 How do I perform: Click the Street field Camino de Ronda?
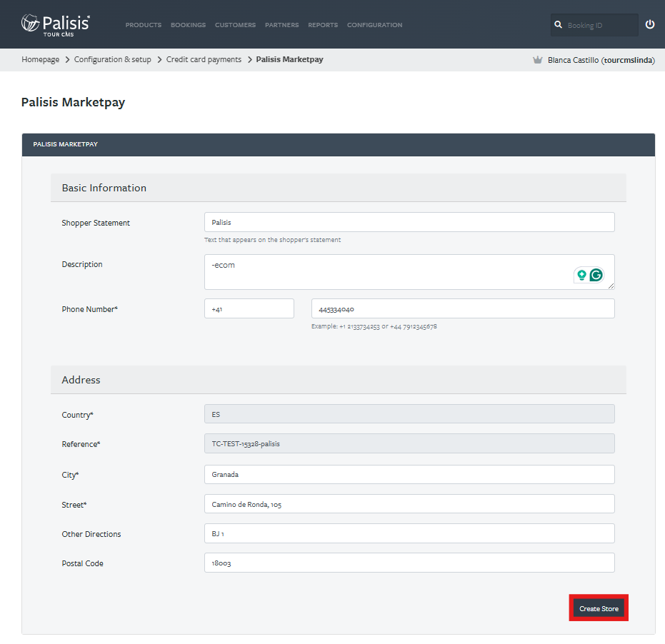point(409,503)
